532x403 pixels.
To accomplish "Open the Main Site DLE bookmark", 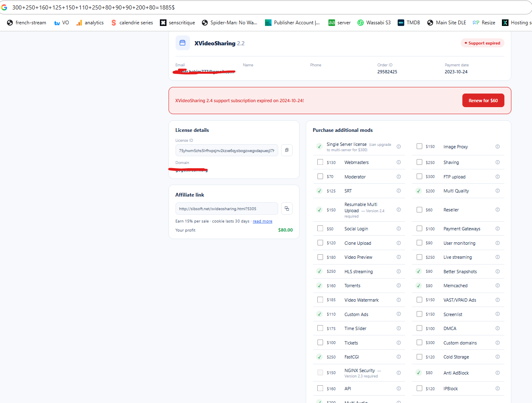I will pos(447,23).
